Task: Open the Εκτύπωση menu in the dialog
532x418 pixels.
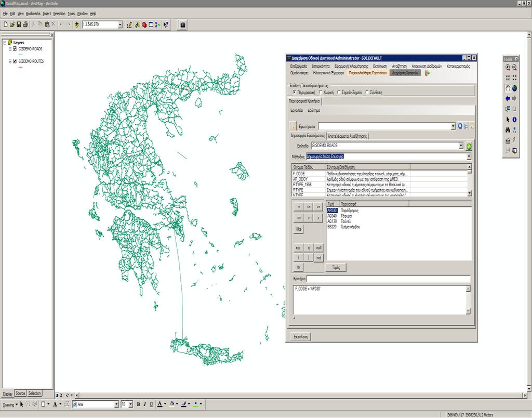Action: coord(380,66)
